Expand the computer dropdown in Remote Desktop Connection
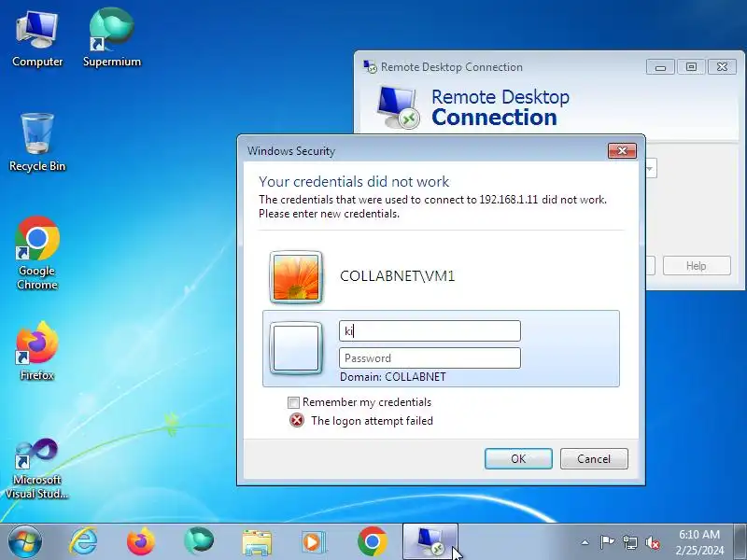Screen dimensions: 747x560 649,169
